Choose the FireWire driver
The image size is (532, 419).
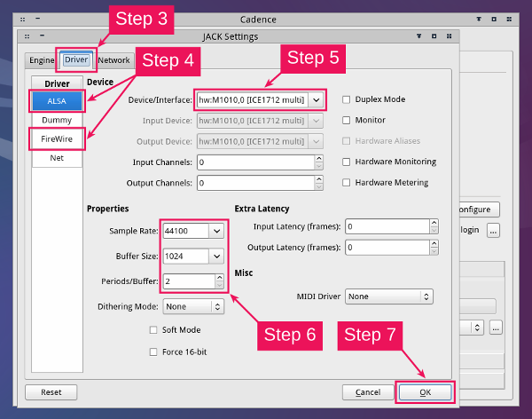(x=57, y=139)
